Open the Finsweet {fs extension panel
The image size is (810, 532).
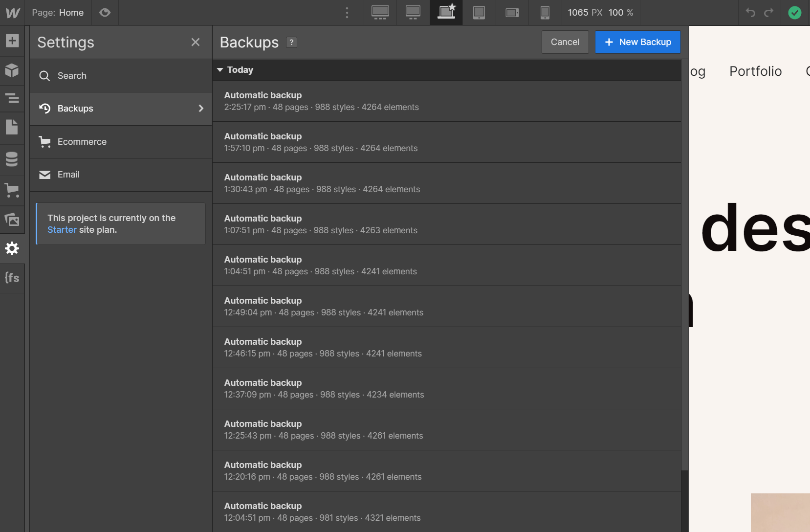[12, 278]
